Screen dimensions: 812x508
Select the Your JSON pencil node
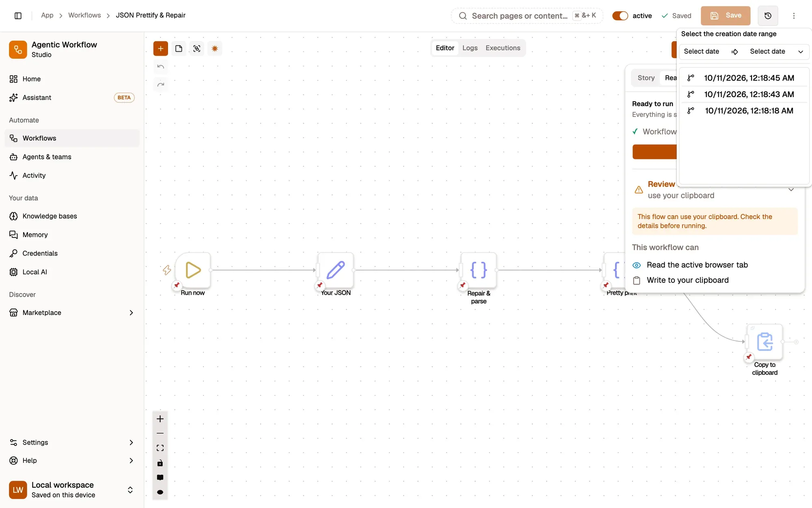pyautogui.click(x=336, y=270)
